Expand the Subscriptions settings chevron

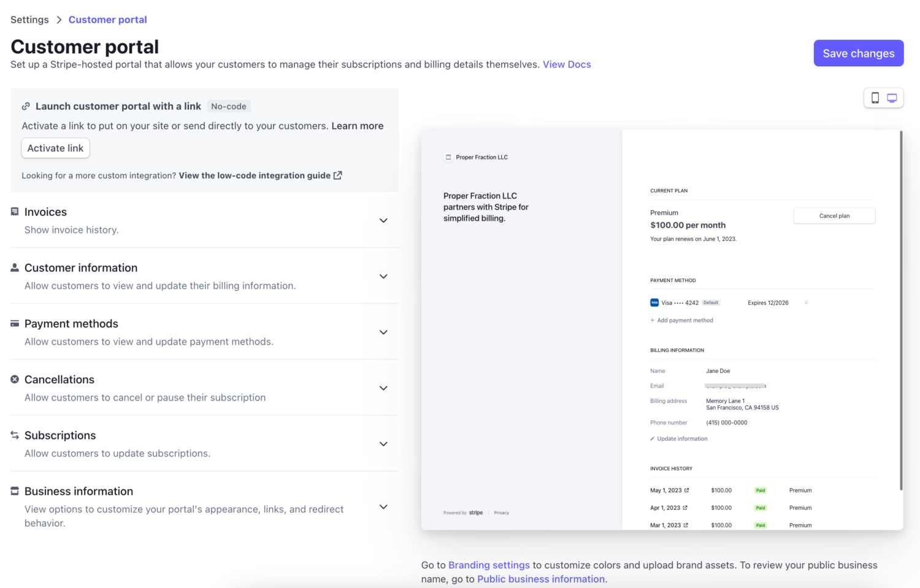[383, 444]
